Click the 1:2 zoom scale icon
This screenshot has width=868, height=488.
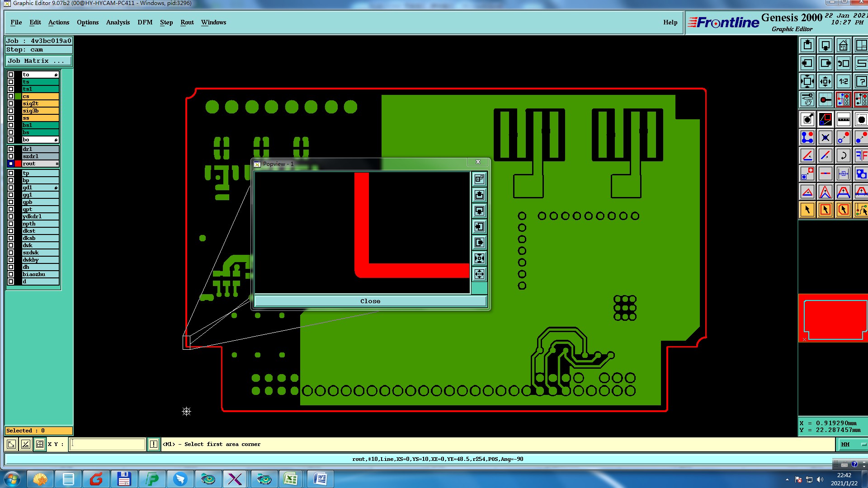coord(843,81)
